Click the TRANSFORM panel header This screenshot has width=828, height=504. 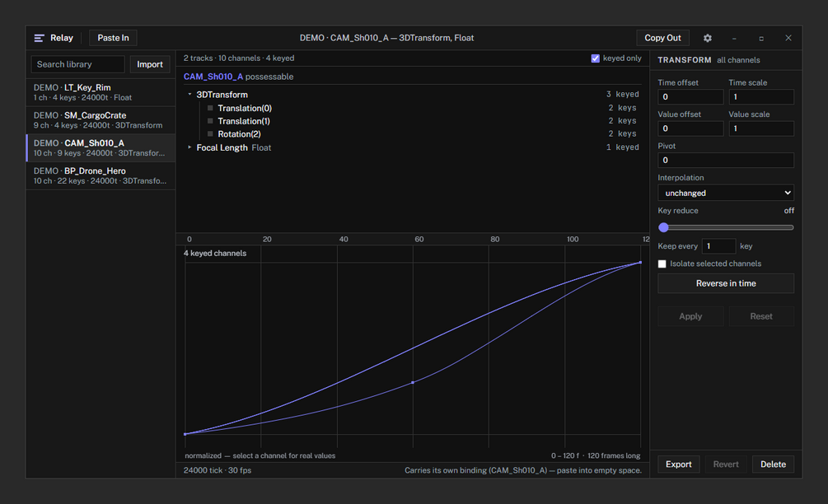pos(685,60)
